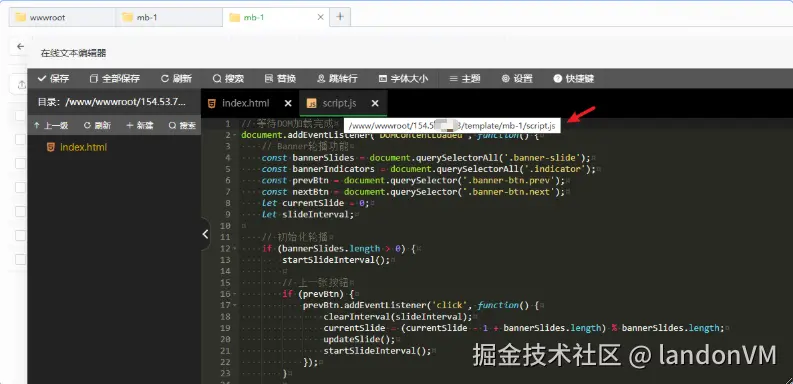The image size is (793, 384).
Task: Close the script.js editor tab
Action: click(x=375, y=103)
